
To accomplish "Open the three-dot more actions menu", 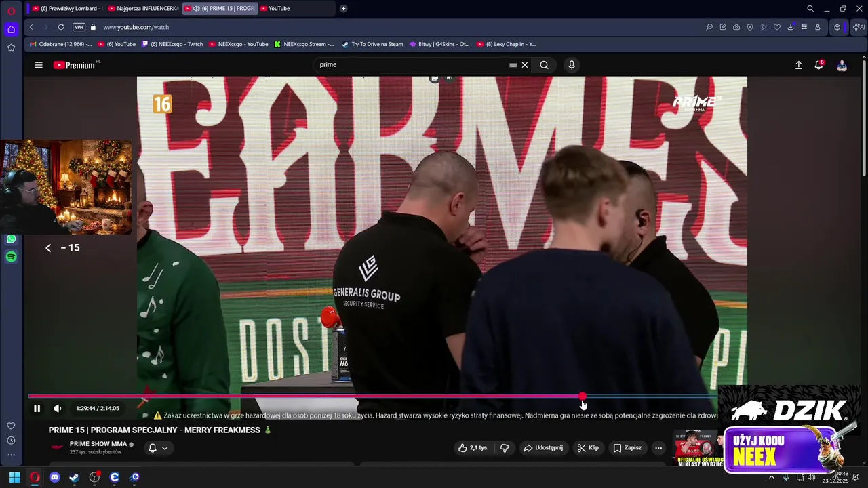I will [x=658, y=448].
